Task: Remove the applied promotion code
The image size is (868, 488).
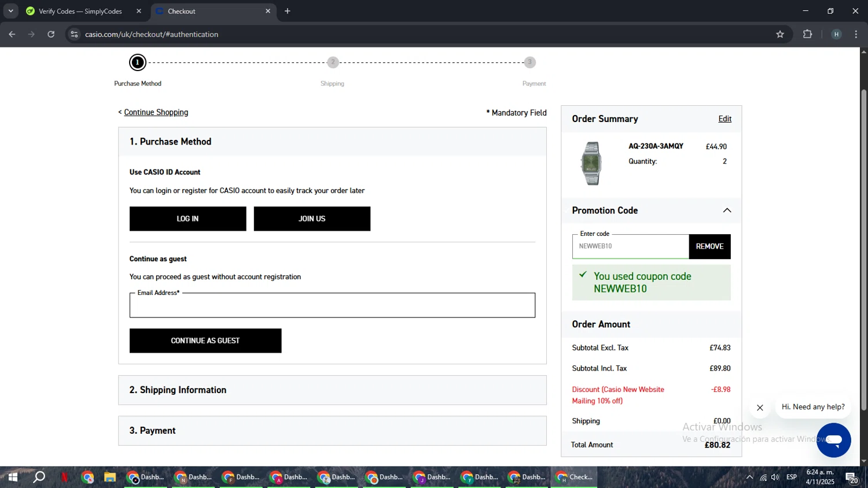Action: point(710,246)
